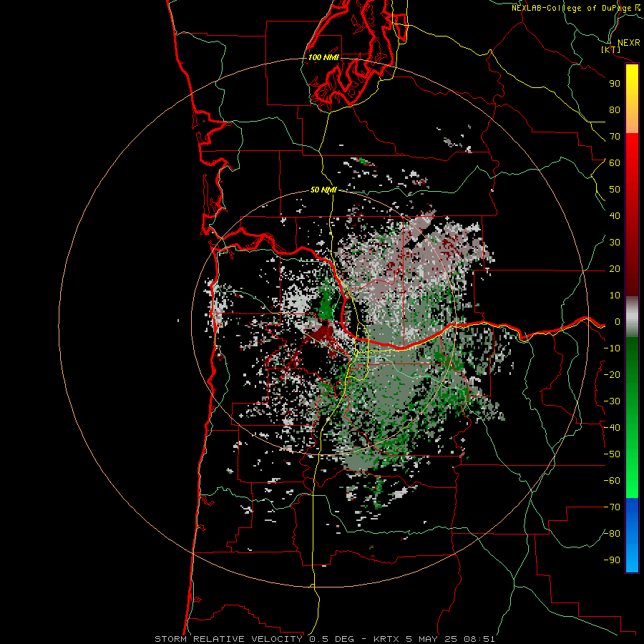Click the gray zero-velocity band on the color scale
Screen dimensions: 644x644
pyautogui.click(x=632, y=317)
